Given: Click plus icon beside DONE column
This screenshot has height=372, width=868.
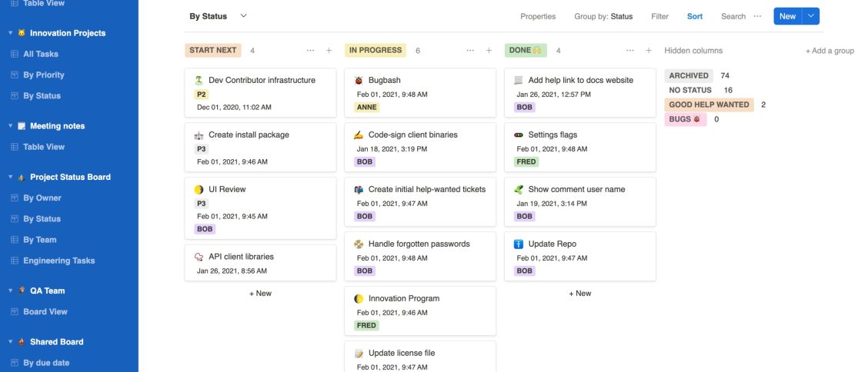Looking at the screenshot, I should pyautogui.click(x=649, y=51).
